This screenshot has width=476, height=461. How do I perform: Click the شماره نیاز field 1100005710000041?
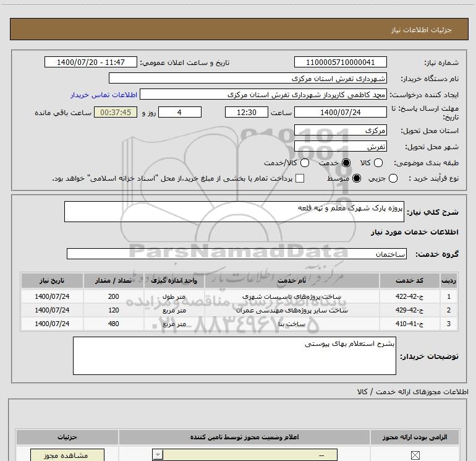point(340,62)
